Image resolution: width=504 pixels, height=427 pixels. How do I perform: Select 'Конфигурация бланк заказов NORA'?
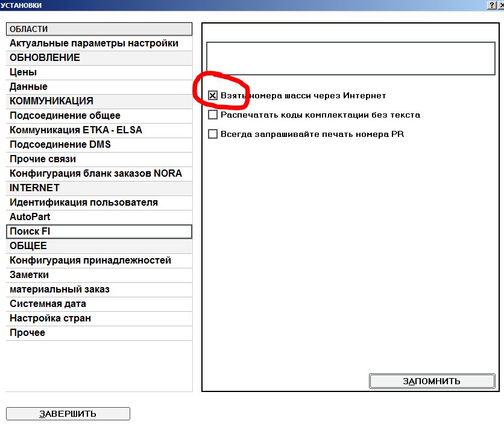pyautogui.click(x=96, y=174)
